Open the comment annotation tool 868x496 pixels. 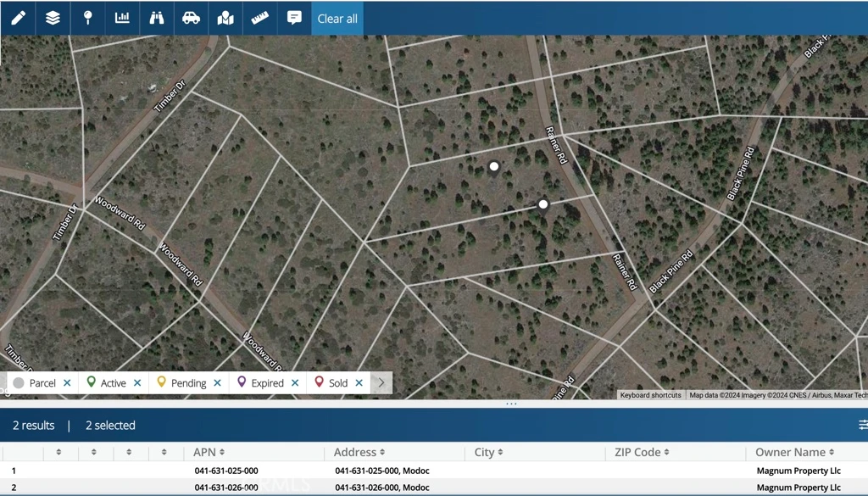(294, 18)
